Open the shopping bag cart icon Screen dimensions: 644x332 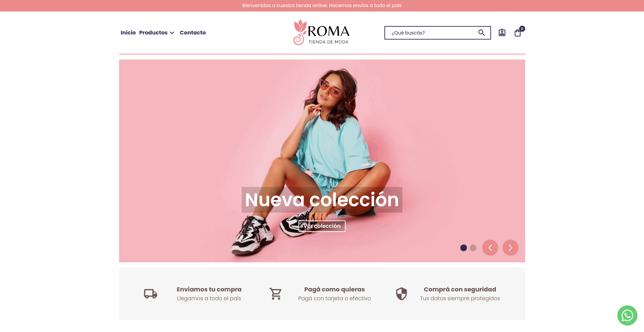pos(517,33)
